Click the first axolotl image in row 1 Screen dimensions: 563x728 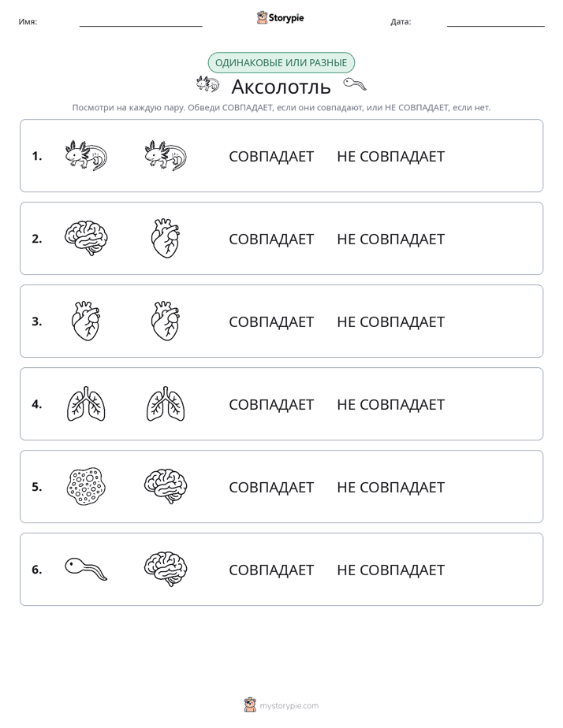point(87,155)
